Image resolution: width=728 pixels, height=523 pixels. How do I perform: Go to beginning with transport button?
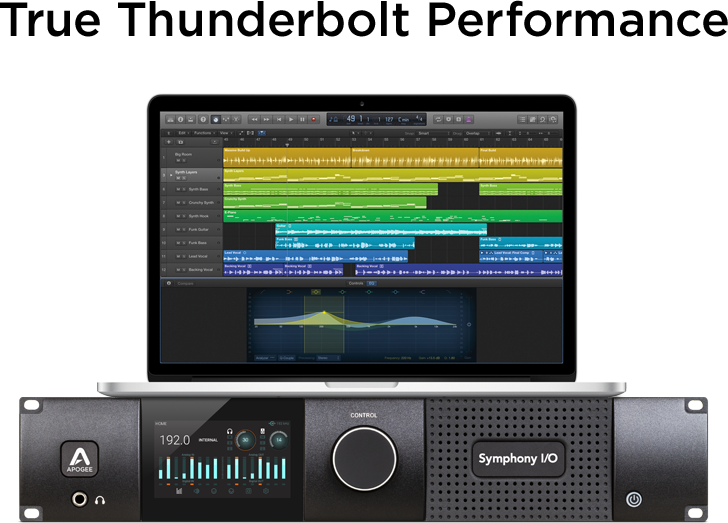[279, 119]
